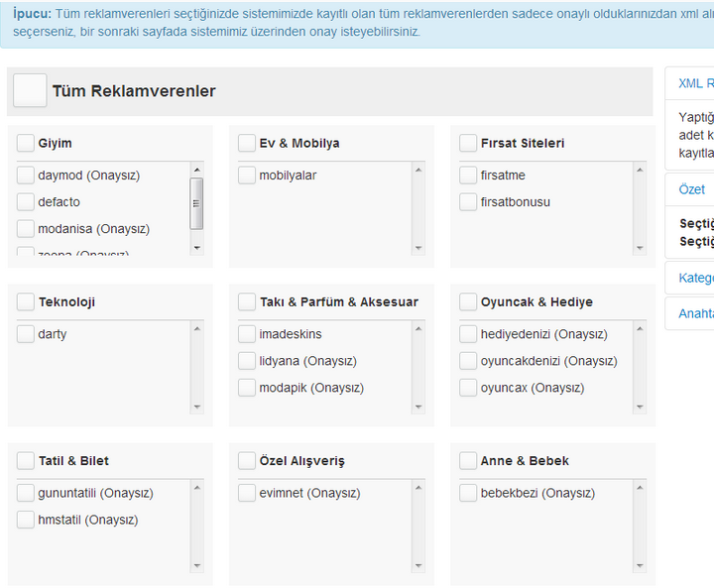Screen dimensions: 714x588
Task: Click the mobilyalar label text
Action: (288, 176)
